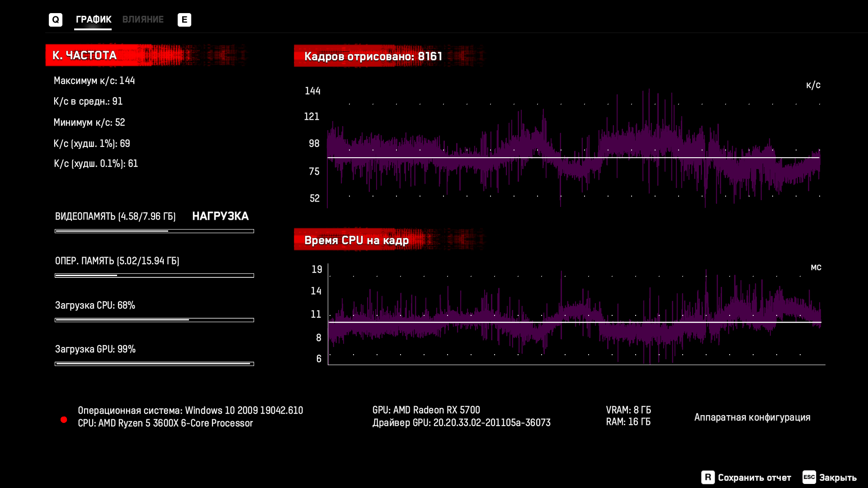Click the НАГРУЗКА label
Screen dimensions: 868x488
[x=220, y=216]
